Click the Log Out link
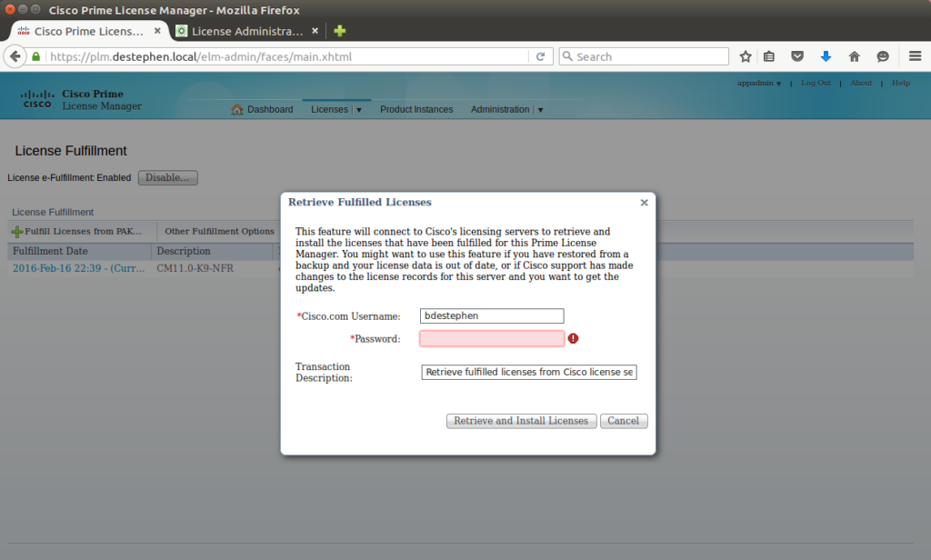The width and height of the screenshot is (931, 560). 816,83
